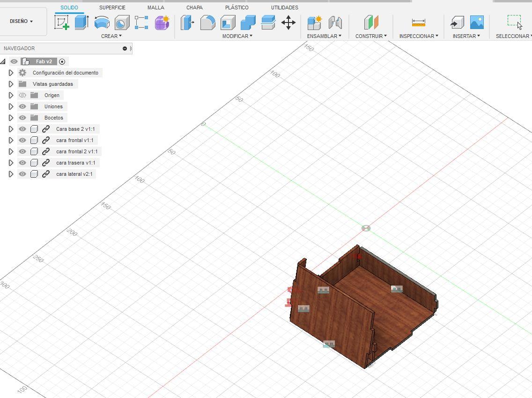Open the MODIFICAR dropdown menu
532x398 pixels.
(x=237, y=36)
